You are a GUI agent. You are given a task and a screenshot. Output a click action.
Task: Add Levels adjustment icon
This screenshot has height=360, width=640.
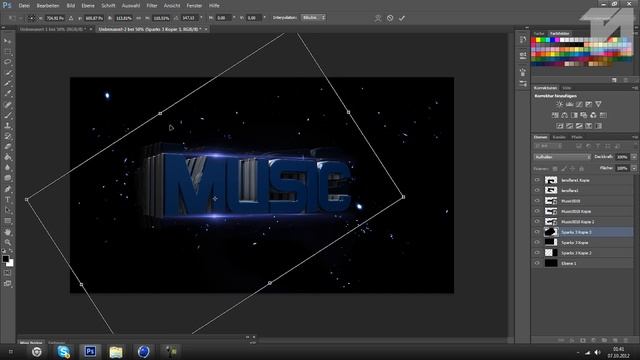coord(569,104)
